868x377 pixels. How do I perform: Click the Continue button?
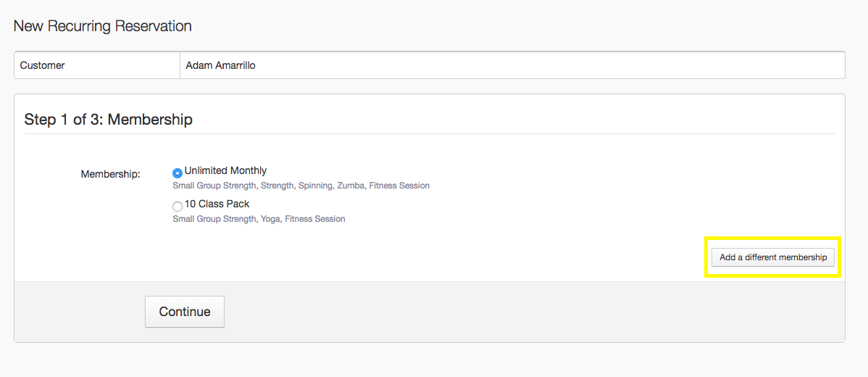pos(185,312)
